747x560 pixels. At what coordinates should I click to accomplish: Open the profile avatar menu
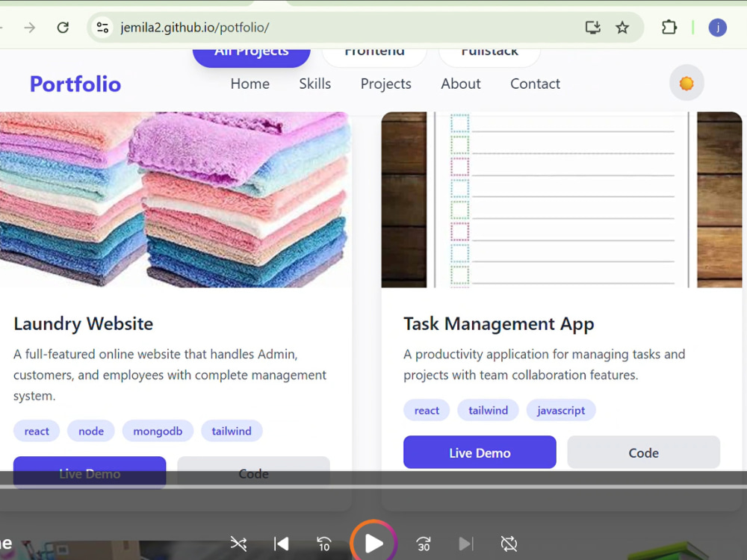(717, 28)
